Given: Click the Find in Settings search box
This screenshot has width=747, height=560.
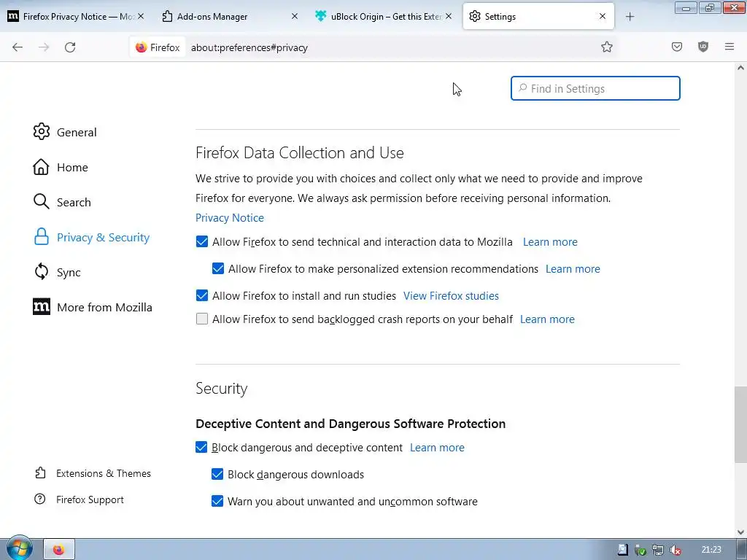Looking at the screenshot, I should point(595,89).
